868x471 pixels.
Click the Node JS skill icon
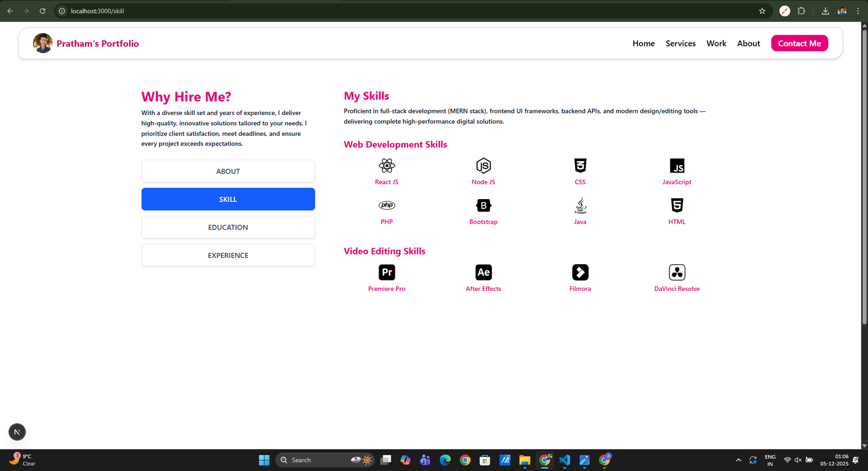point(483,166)
